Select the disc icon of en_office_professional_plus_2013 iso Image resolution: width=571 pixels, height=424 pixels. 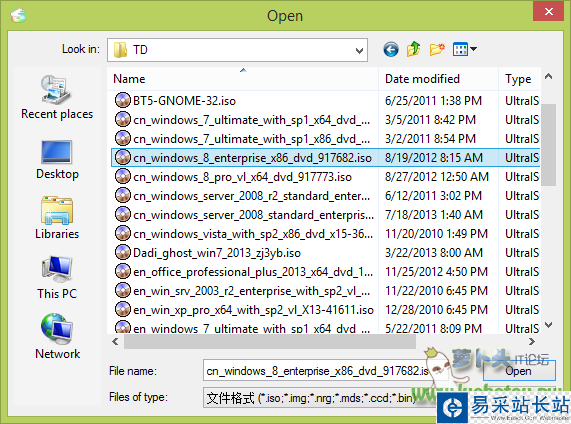click(x=123, y=271)
